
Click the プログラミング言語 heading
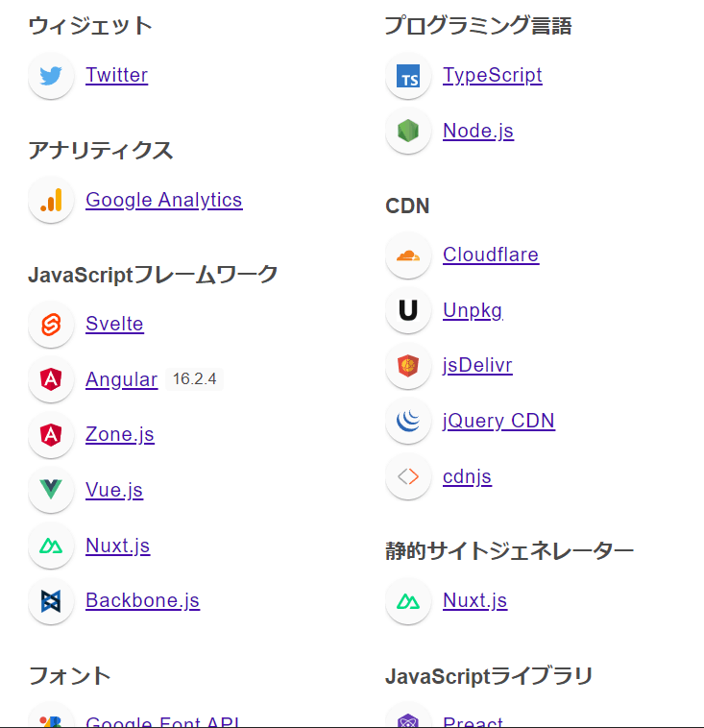click(478, 26)
